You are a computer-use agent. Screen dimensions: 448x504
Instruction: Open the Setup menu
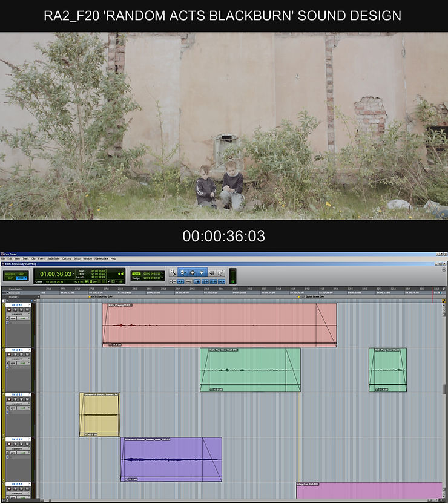[77, 258]
